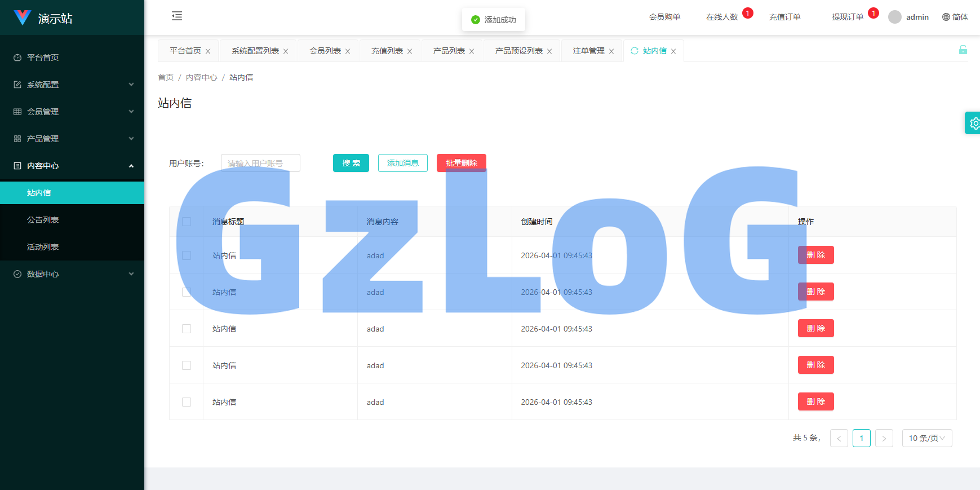The width and height of the screenshot is (980, 490).
Task: Open the 简体 language dropdown
Action: click(x=955, y=17)
